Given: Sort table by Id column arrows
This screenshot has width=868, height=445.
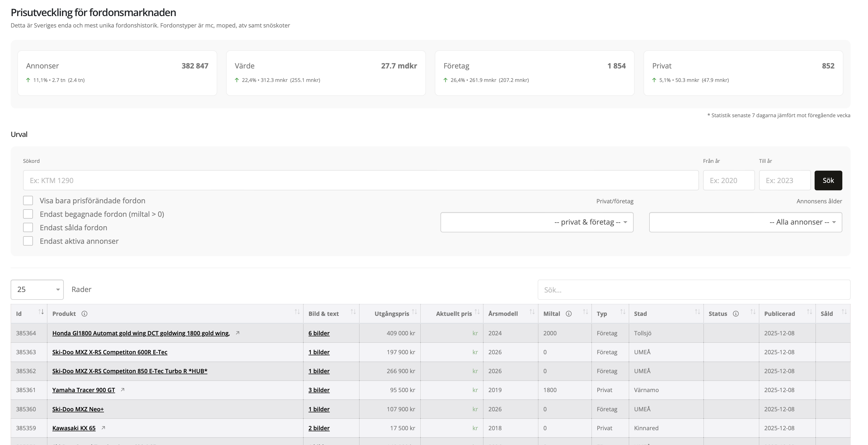Looking at the screenshot, I should coord(41,312).
